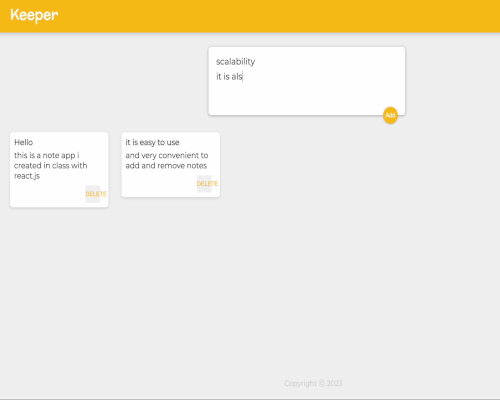Viewport: 500px width, 400px height.
Task: Delete the 'it is easy to use' note
Action: 207,184
